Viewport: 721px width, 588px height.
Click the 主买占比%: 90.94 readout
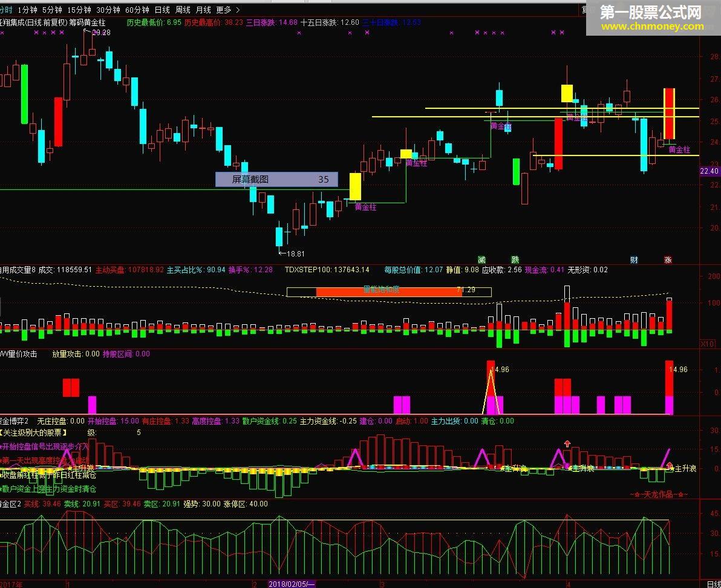(x=196, y=270)
